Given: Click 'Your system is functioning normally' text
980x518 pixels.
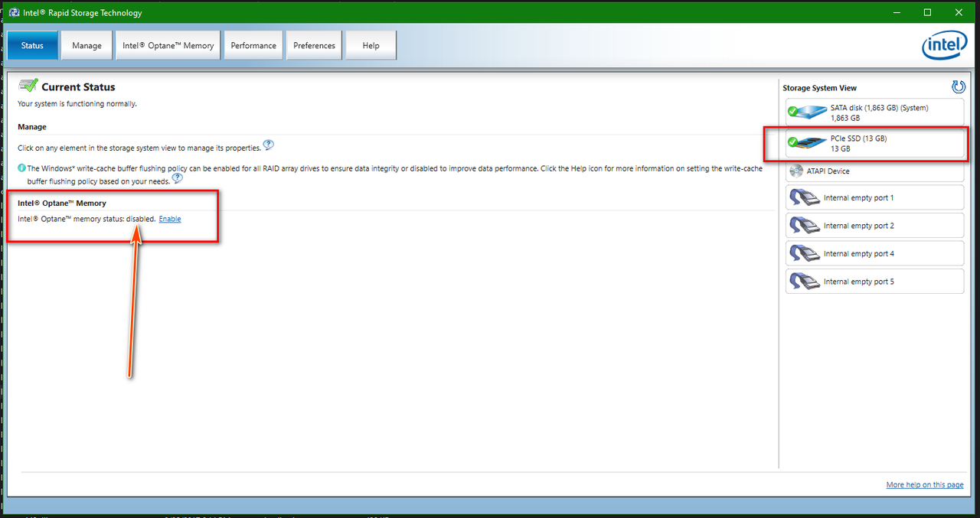Looking at the screenshot, I should pos(77,103).
